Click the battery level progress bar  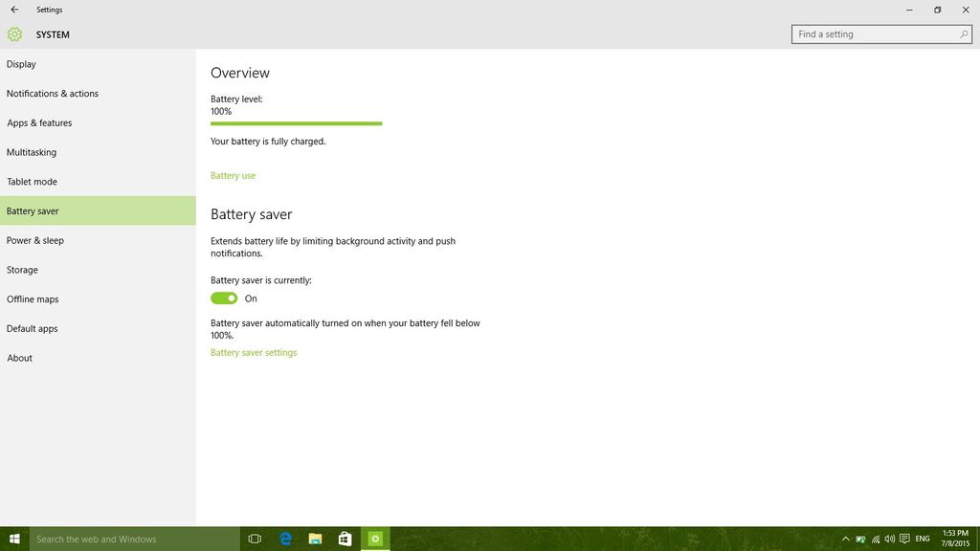296,123
